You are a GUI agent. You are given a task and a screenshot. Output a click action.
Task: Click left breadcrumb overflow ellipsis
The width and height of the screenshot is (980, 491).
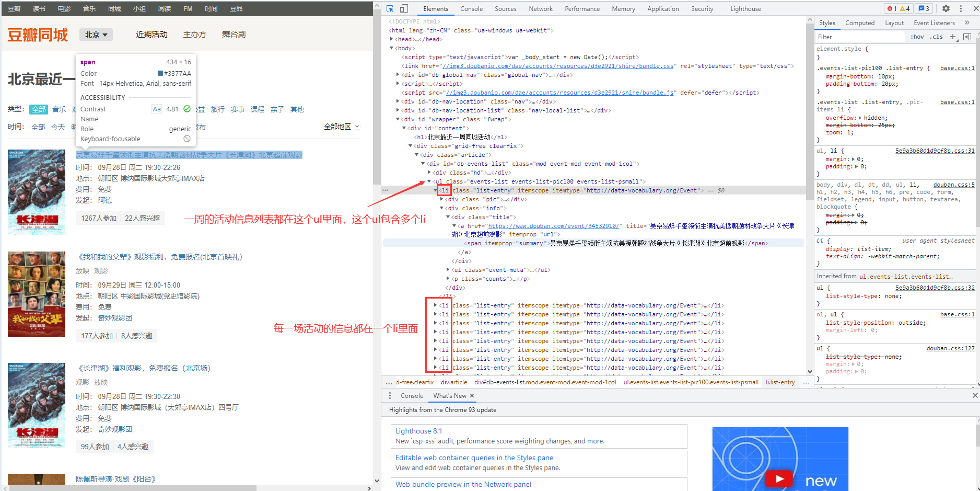389,382
